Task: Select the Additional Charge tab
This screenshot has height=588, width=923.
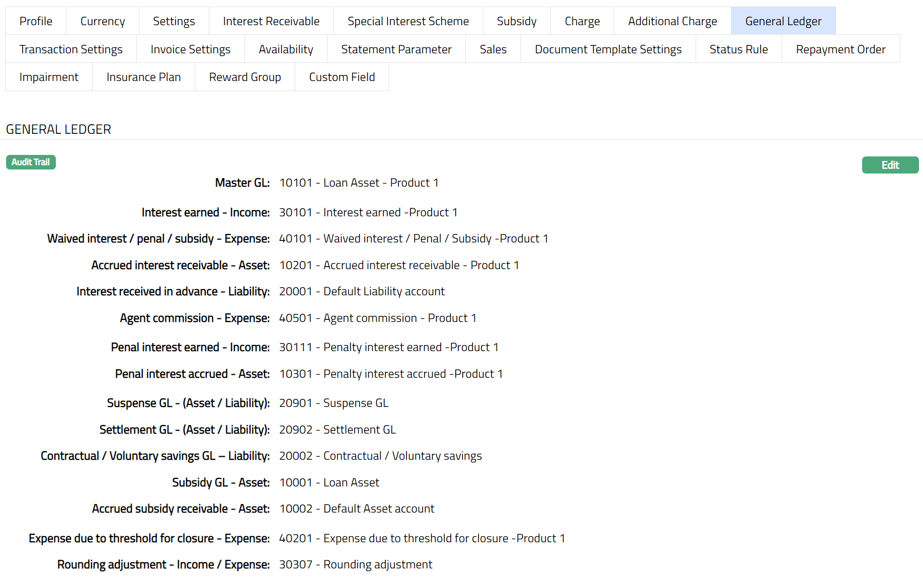Action: (672, 21)
